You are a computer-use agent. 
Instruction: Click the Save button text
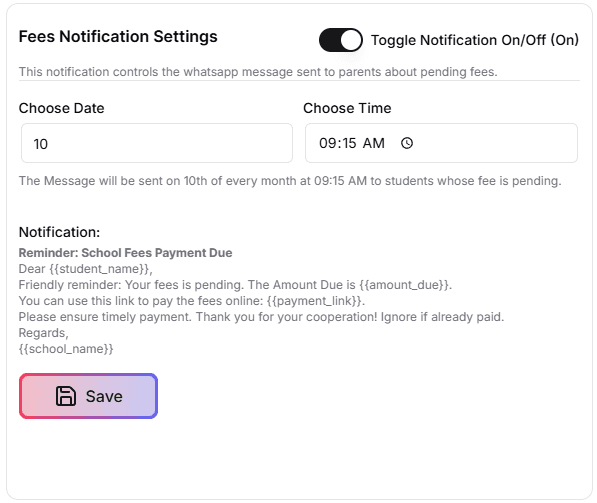point(104,396)
